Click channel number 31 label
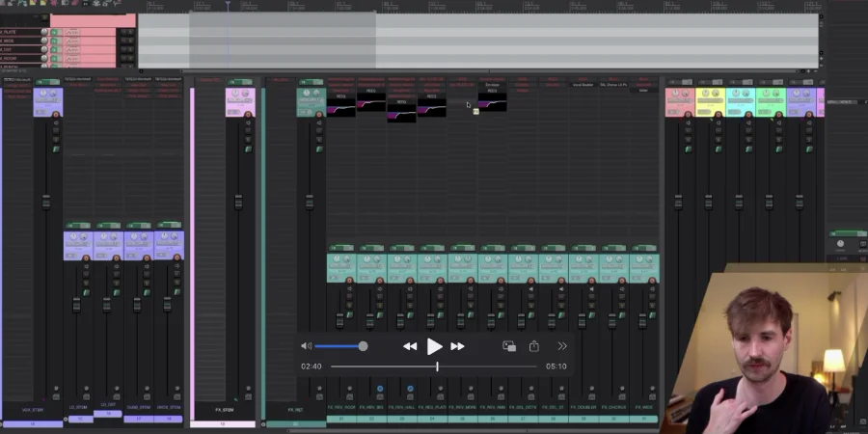Screen dimensions: 868x434 click(x=644, y=420)
